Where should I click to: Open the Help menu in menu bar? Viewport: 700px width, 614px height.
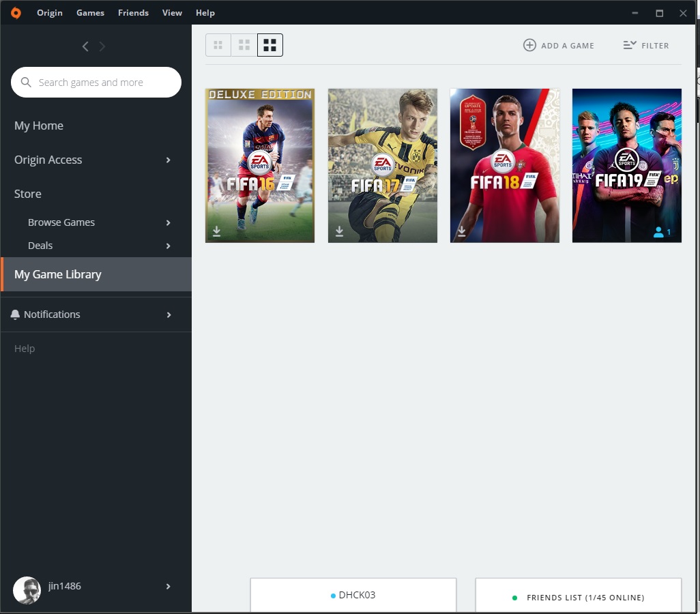pos(205,13)
